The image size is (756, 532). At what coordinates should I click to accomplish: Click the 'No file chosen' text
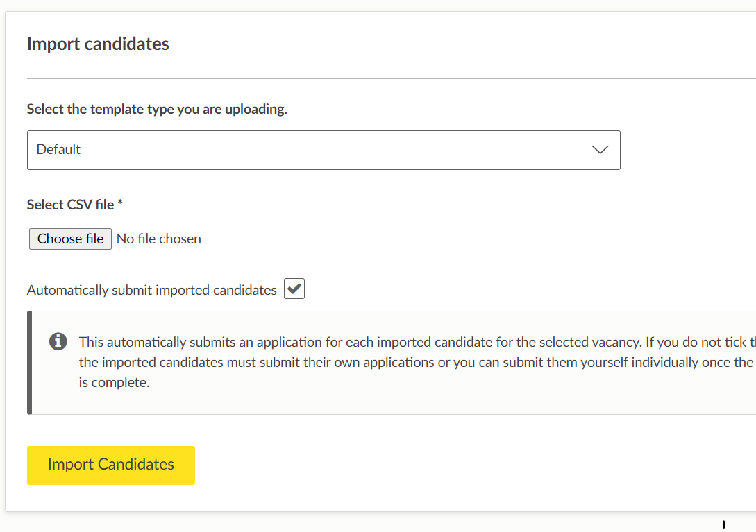159,239
